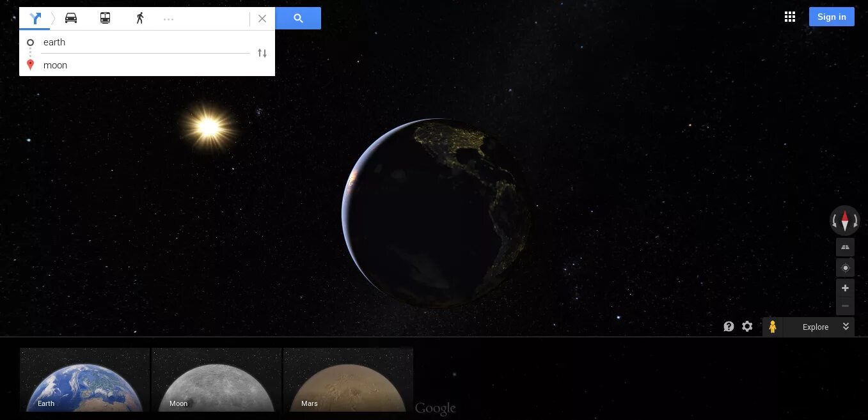
Task: Show my location
Action: (845, 268)
